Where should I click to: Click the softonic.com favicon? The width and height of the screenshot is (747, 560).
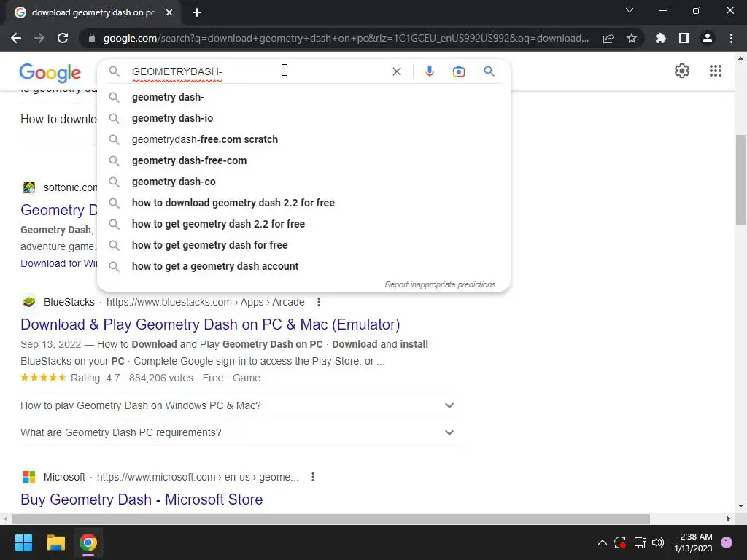pos(29,187)
